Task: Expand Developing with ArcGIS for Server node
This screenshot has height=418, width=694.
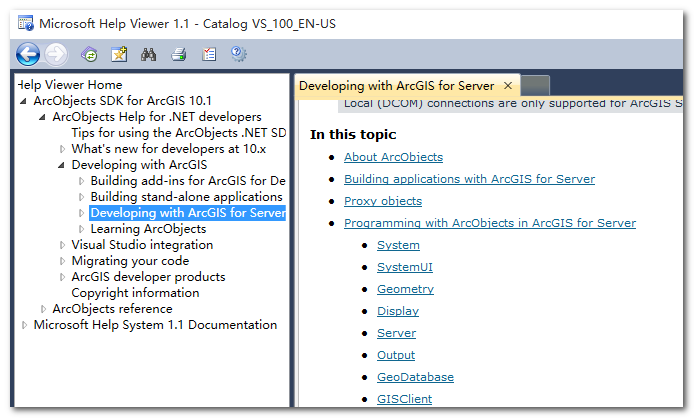Action: (x=81, y=213)
